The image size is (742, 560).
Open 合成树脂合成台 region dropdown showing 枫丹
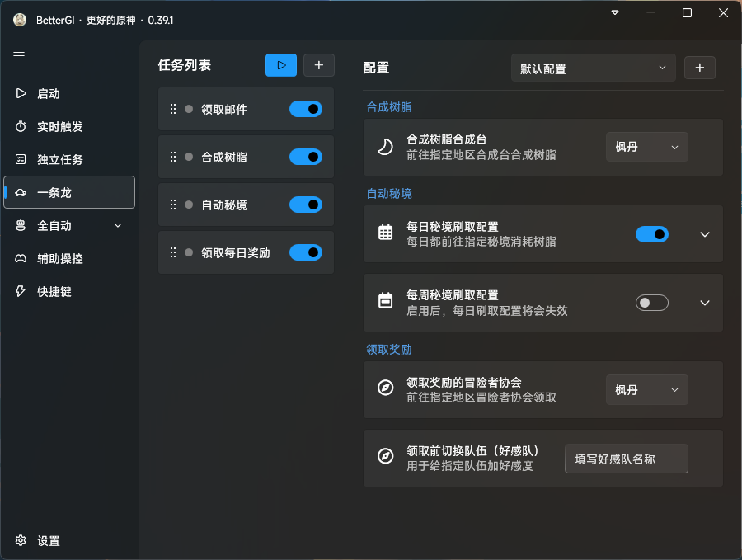pos(646,147)
